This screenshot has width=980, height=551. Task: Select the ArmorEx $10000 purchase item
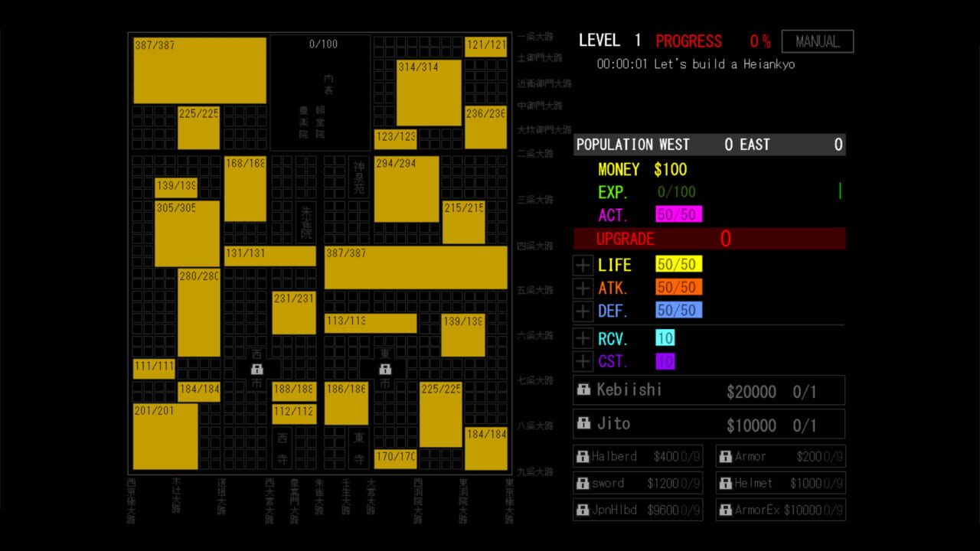click(x=781, y=510)
